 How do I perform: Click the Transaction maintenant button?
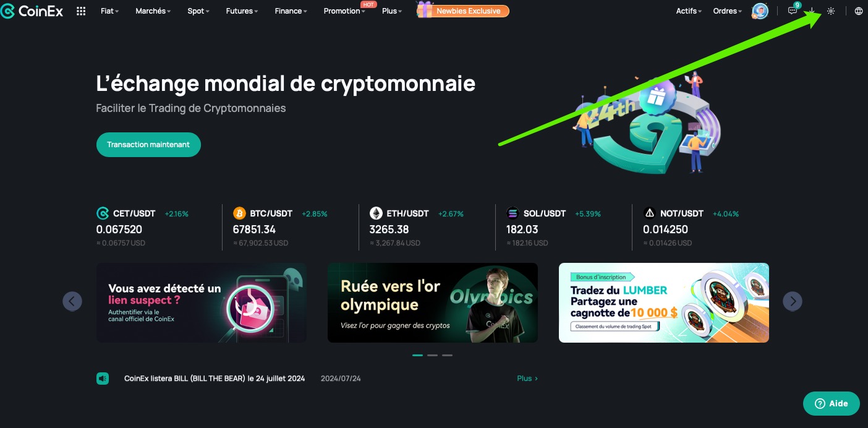[148, 145]
